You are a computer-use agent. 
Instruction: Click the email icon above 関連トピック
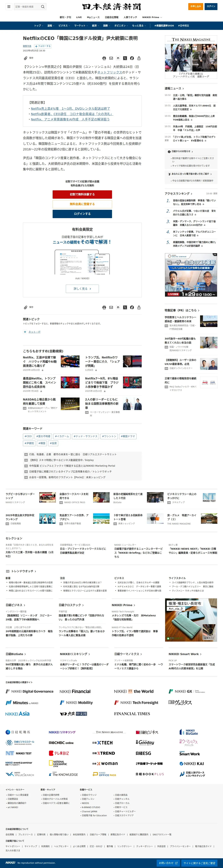tap(111, 307)
